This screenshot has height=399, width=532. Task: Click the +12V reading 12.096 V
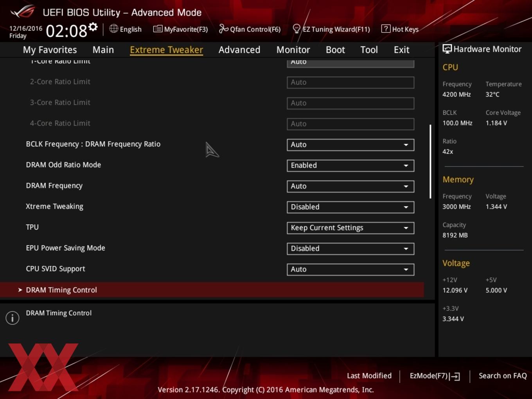pos(455,290)
